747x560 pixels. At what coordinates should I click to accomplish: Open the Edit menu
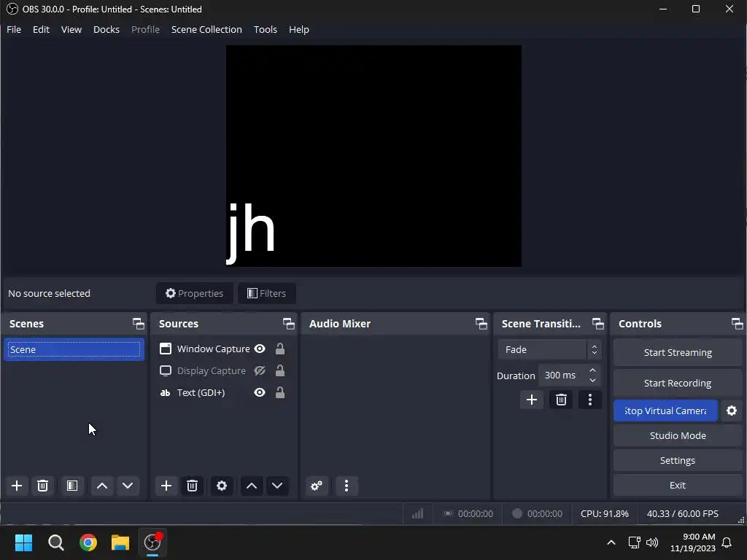coord(41,29)
